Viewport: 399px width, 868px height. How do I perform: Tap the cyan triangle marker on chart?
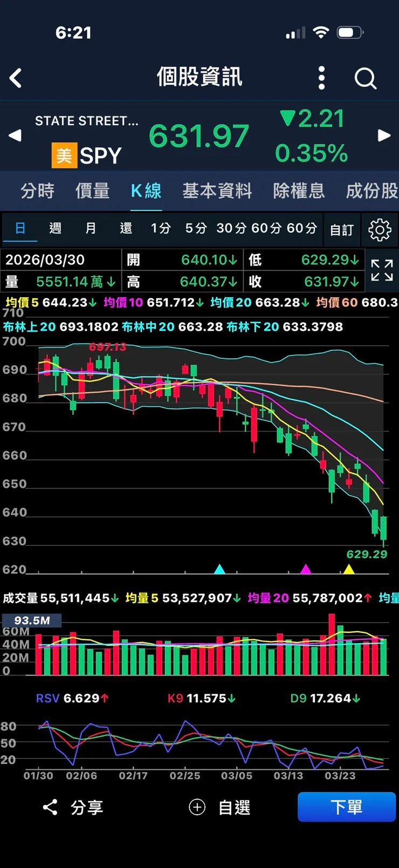[219, 569]
